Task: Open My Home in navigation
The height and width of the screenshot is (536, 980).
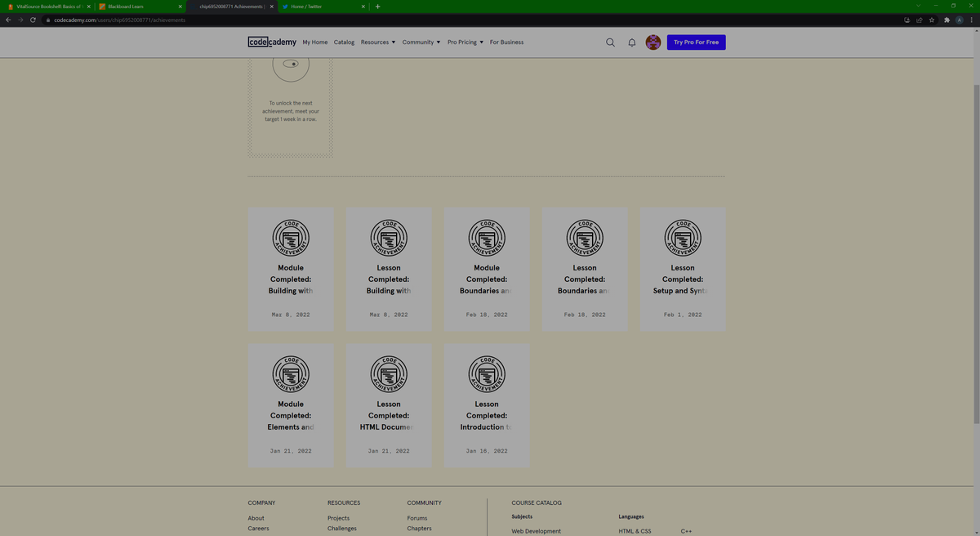Action: pyautogui.click(x=315, y=42)
